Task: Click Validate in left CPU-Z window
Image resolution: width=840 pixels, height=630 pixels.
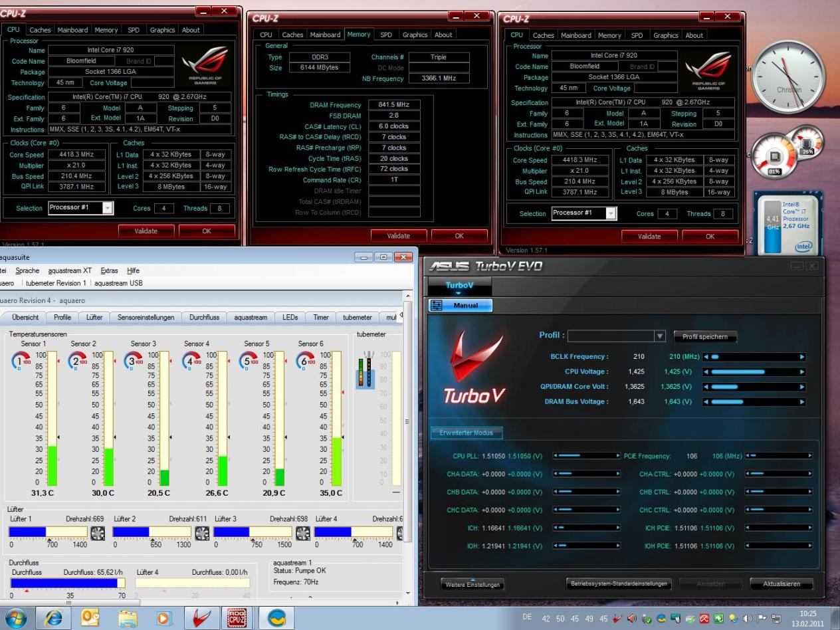Action: click(x=146, y=231)
